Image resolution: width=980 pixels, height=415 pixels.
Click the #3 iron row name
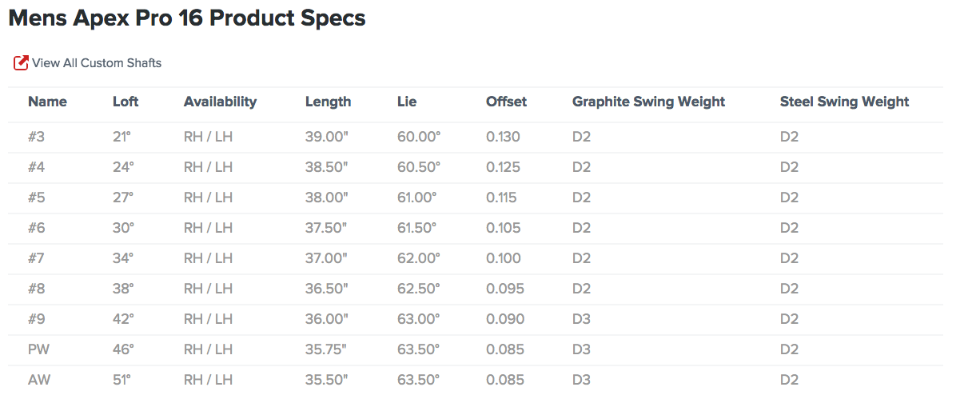(x=36, y=137)
